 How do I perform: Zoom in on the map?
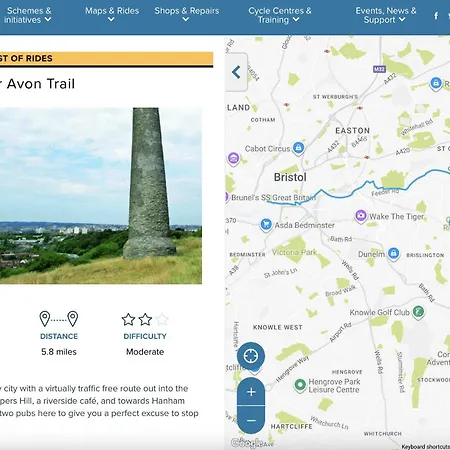pos(251,392)
